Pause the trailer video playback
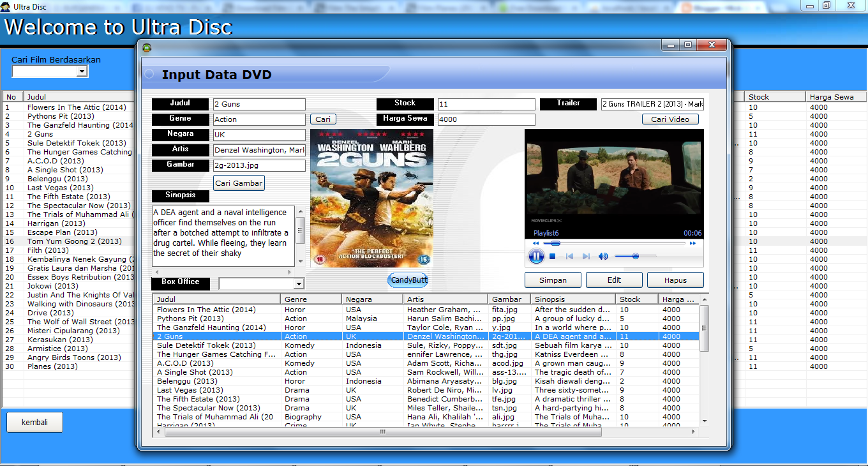This screenshot has height=466, width=868. click(536, 256)
